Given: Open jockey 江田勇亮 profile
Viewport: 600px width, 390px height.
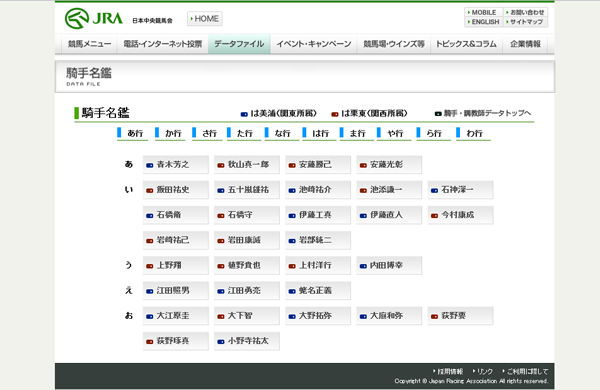Looking at the screenshot, I should point(247,291).
